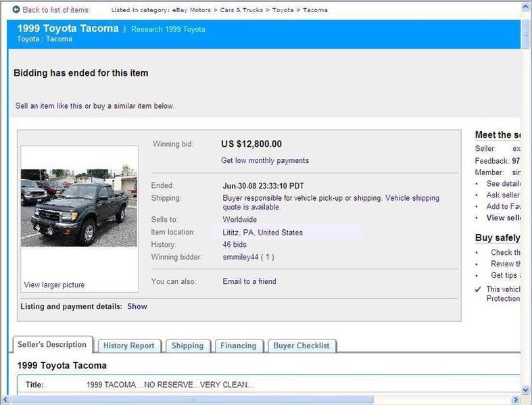Switch to the Buyer Checklist tab
The width and height of the screenshot is (532, 405).
coord(301,346)
